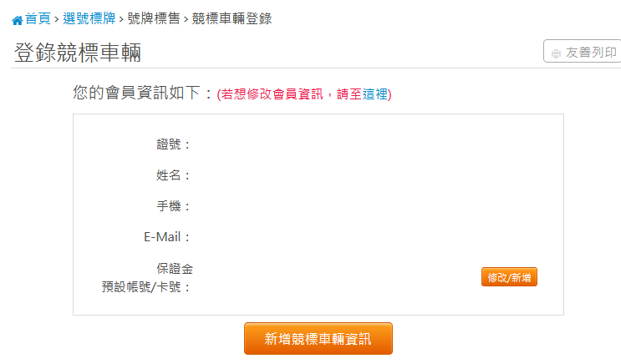This screenshot has height=364, width=621.
Task: Click the red 若想修改會員資訊 note
Action: click(272, 94)
